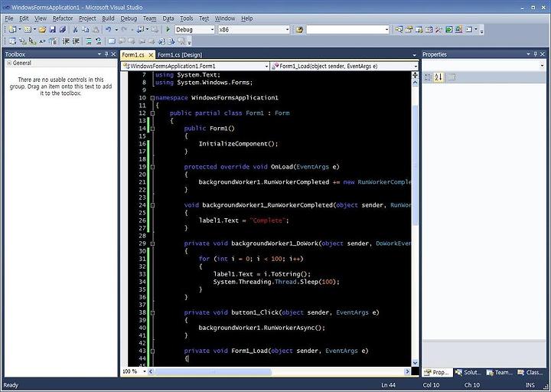
Task: Open the Build menu
Action: pos(108,18)
